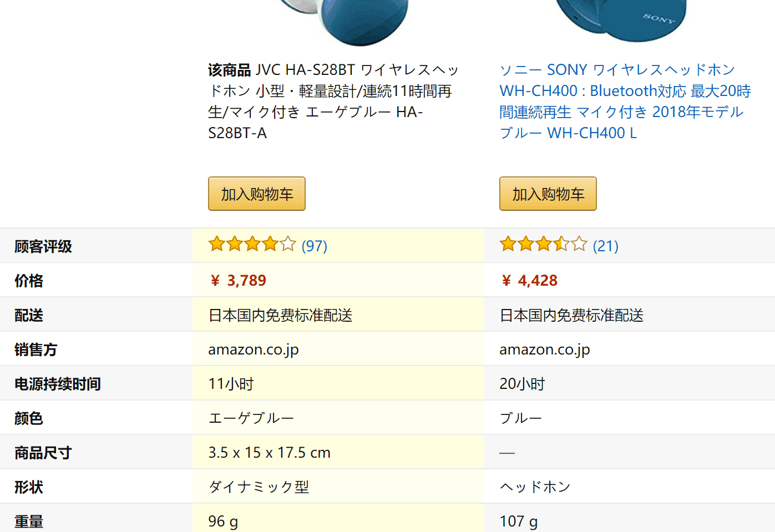Click the エーゲブルー color value

[251, 418]
